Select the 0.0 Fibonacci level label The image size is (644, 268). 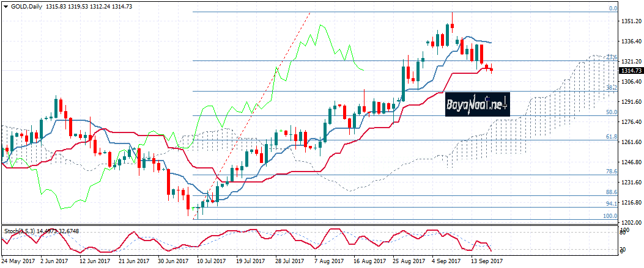(x=613, y=9)
